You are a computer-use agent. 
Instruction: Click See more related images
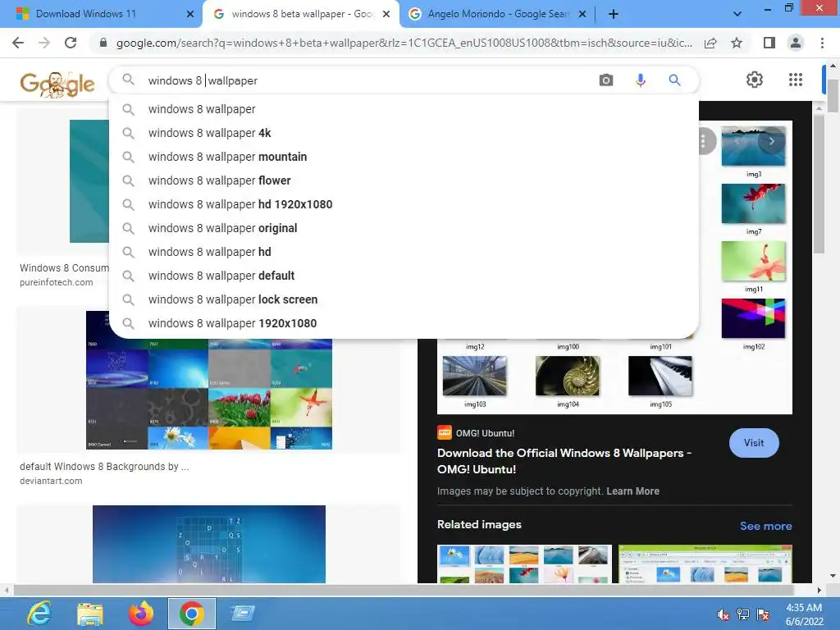point(765,526)
